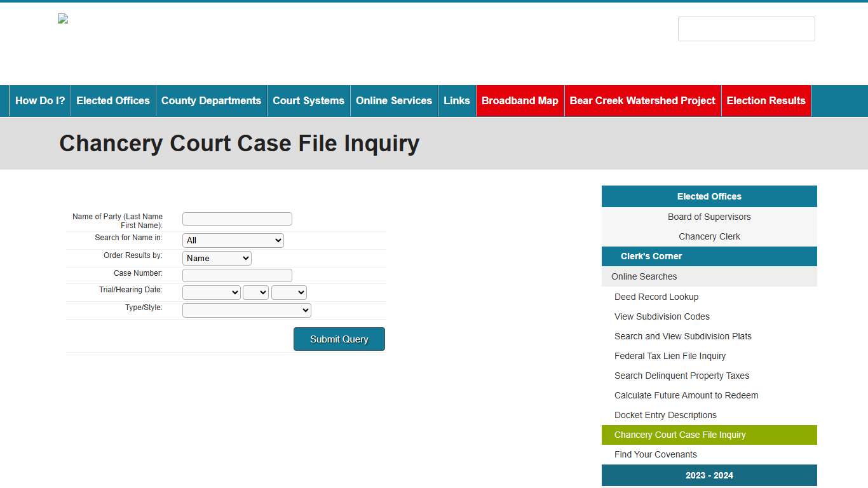This screenshot has width=868, height=488.
Task: Open the Deed Record Lookup page
Action: coord(656,297)
